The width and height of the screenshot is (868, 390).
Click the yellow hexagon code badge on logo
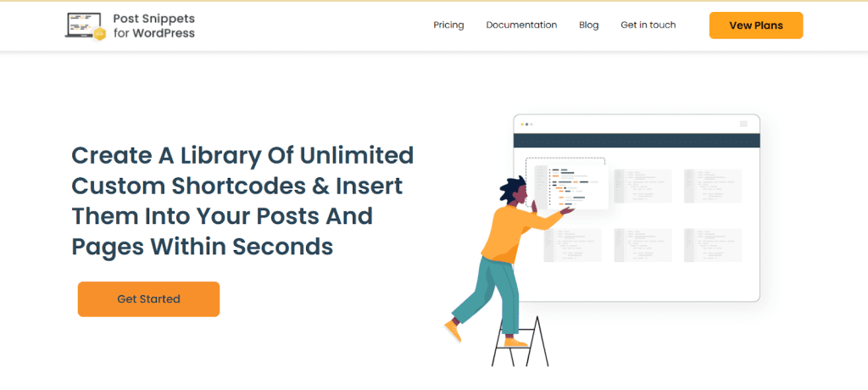99,33
